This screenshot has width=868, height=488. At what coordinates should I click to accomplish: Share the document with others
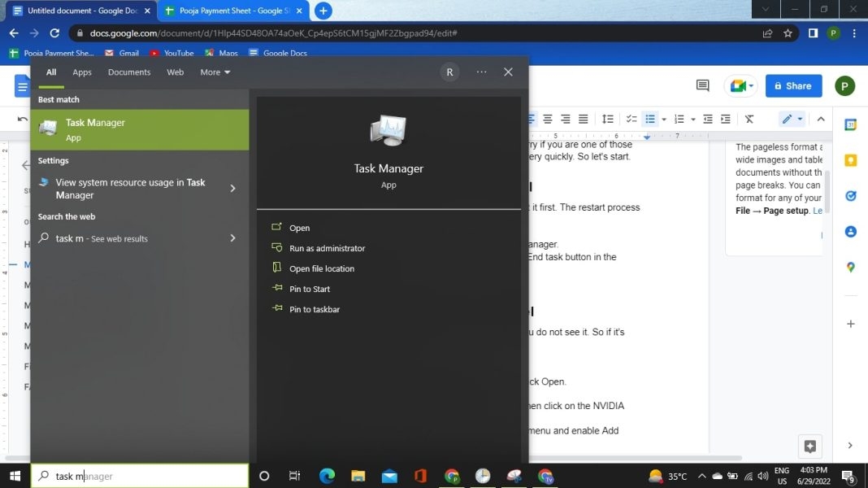(792, 85)
